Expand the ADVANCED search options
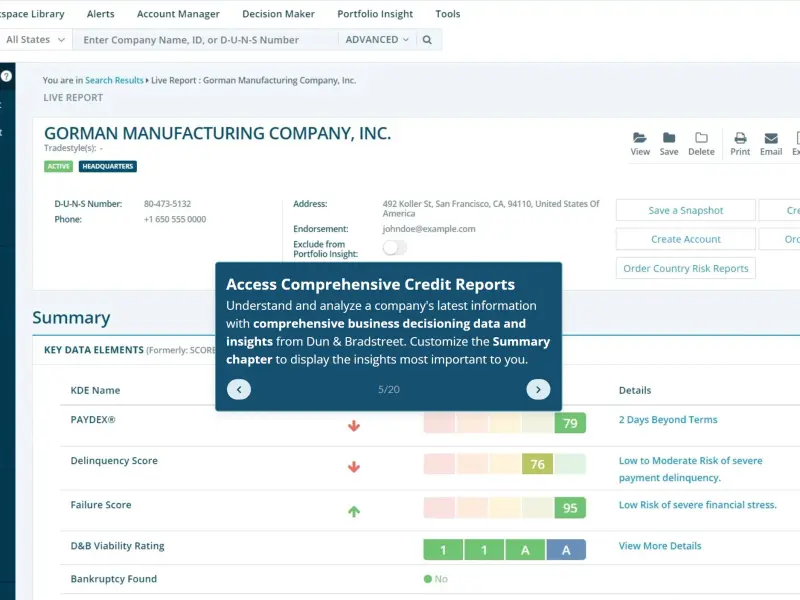The image size is (800, 600). point(377,40)
